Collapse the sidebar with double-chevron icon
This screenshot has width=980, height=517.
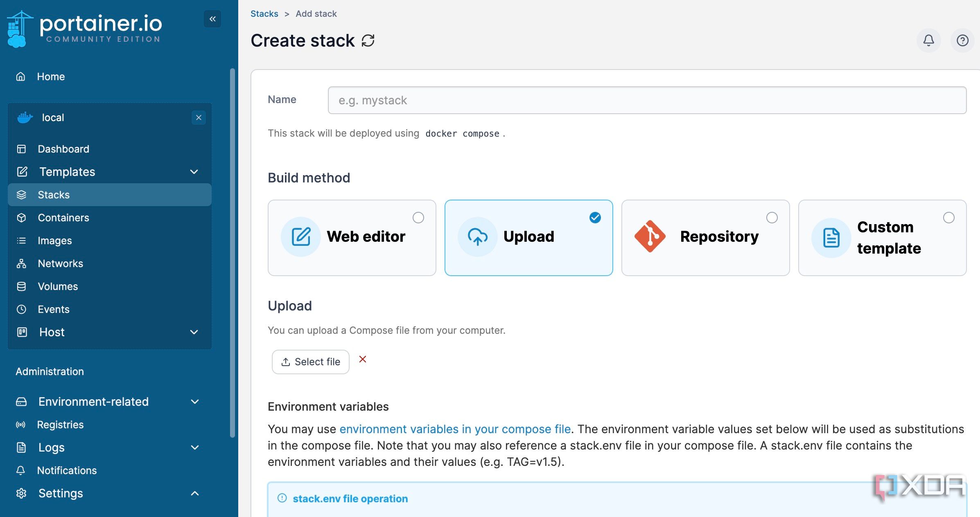[212, 19]
